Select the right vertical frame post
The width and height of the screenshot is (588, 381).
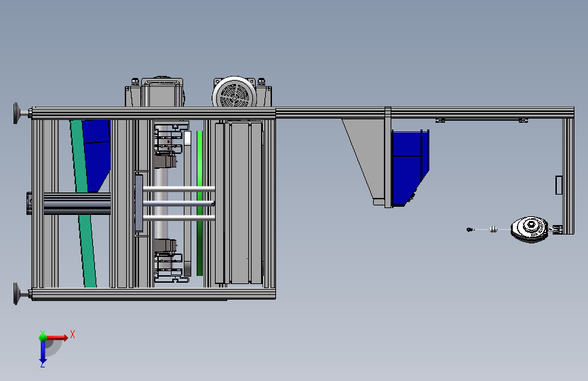568,176
